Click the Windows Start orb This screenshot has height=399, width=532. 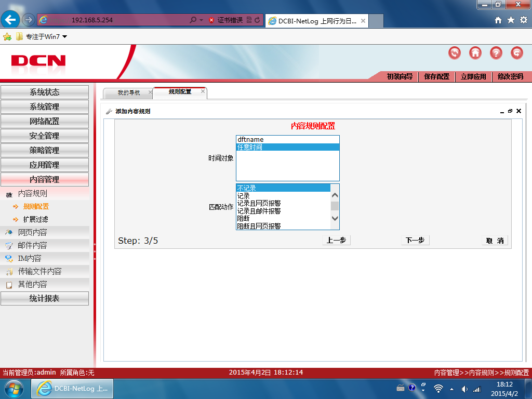click(x=14, y=389)
